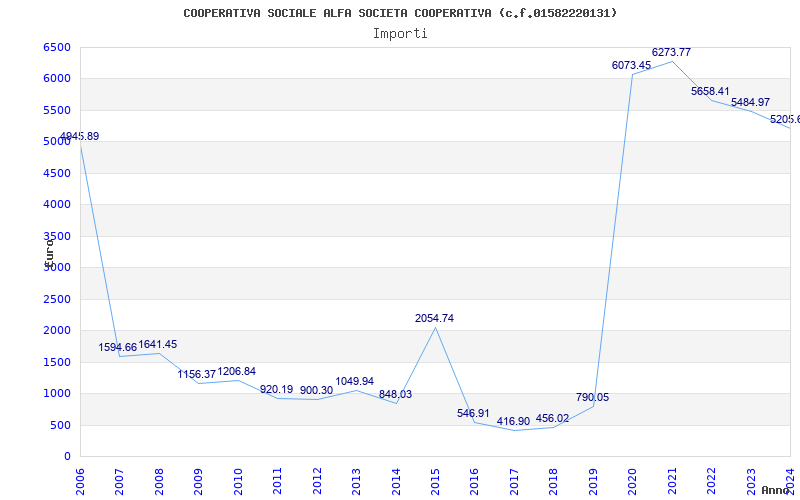The height and width of the screenshot is (500, 800).
Task: Click the 2008 year axis label
Action: pos(159,482)
